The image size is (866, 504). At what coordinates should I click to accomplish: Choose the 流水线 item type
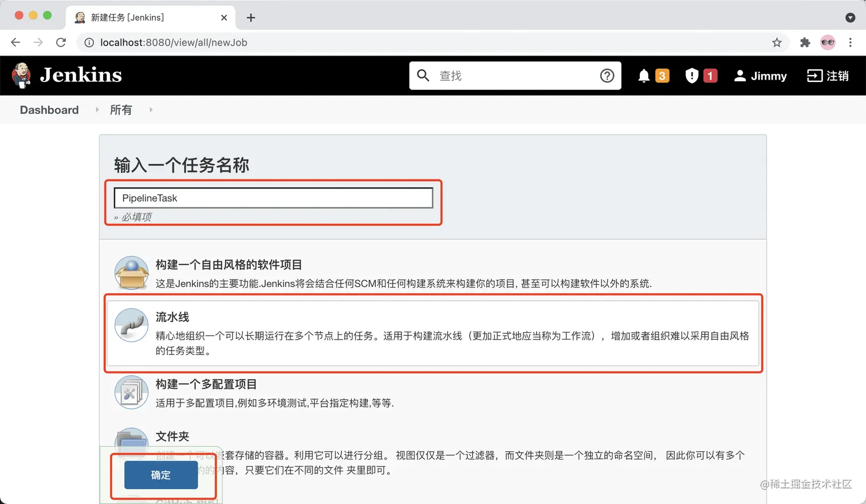click(172, 317)
